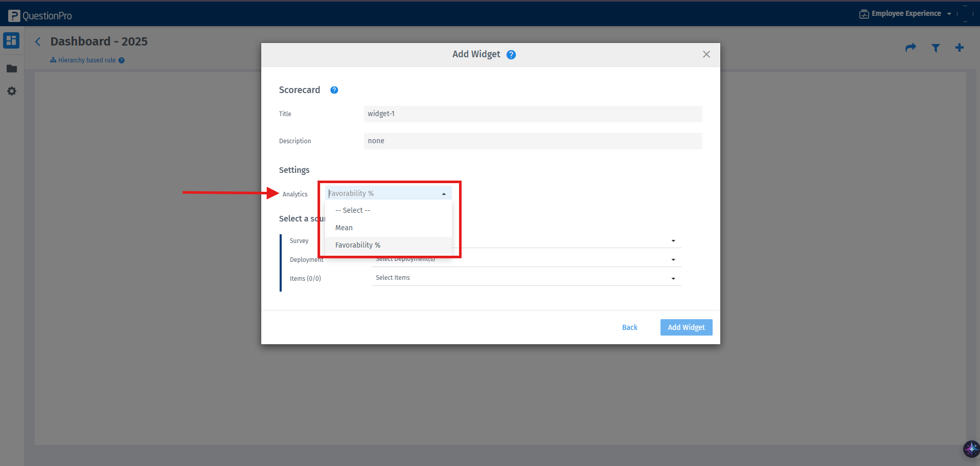Select Mean from the Analytics dropdown
980x466 pixels.
point(344,228)
